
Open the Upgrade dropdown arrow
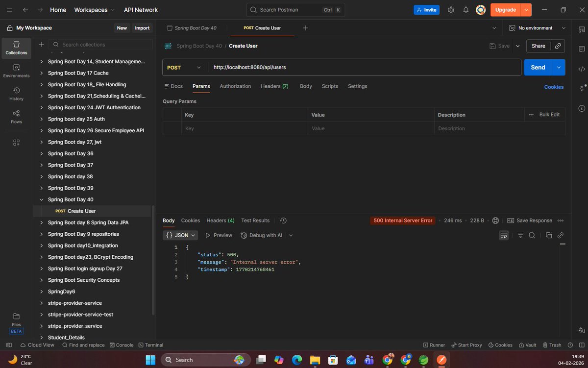tap(526, 10)
